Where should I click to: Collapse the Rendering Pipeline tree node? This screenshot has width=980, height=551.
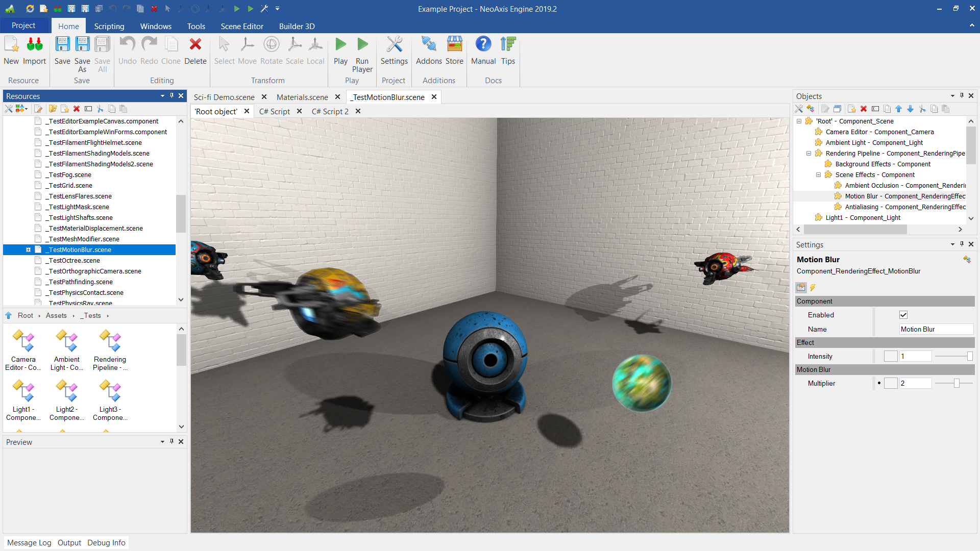click(808, 153)
